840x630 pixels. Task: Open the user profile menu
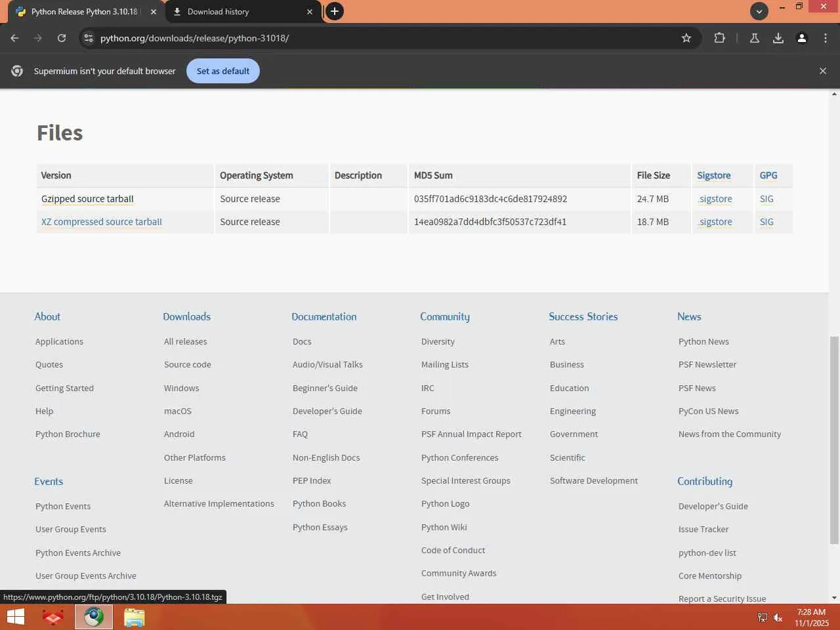[x=802, y=38]
